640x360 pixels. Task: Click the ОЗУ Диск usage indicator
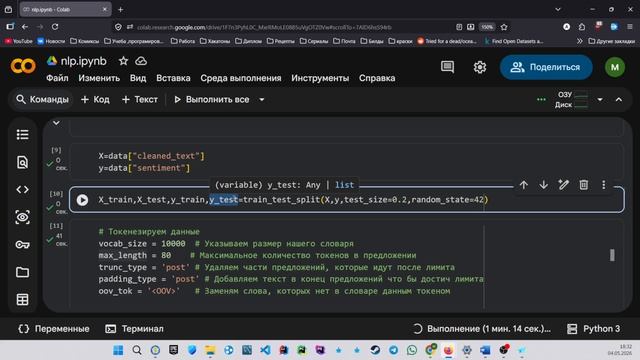tap(571, 100)
